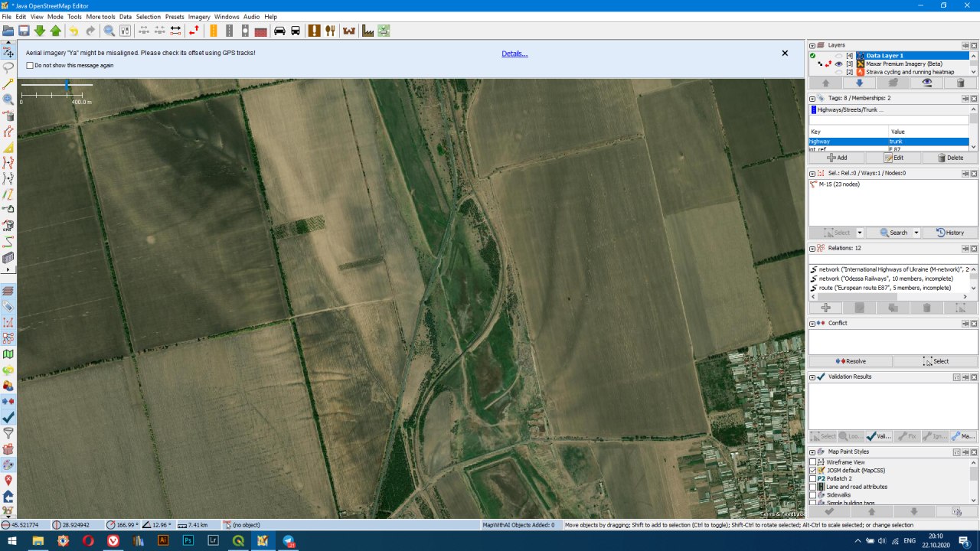This screenshot has width=980, height=551.
Task: Click Edit button in Tags panel
Action: click(893, 158)
